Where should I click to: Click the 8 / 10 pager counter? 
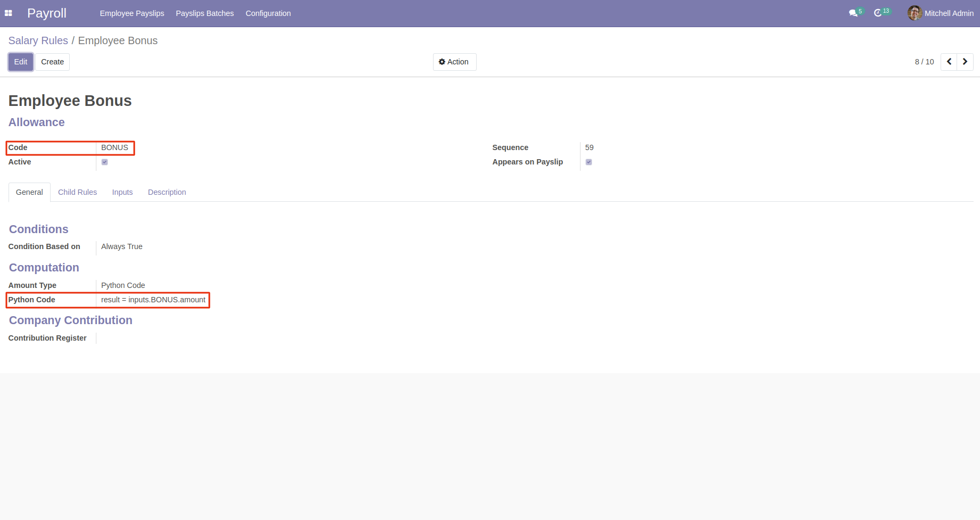(924, 62)
